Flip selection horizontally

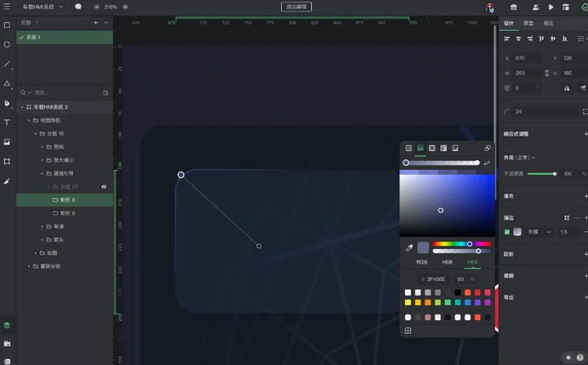coord(567,88)
